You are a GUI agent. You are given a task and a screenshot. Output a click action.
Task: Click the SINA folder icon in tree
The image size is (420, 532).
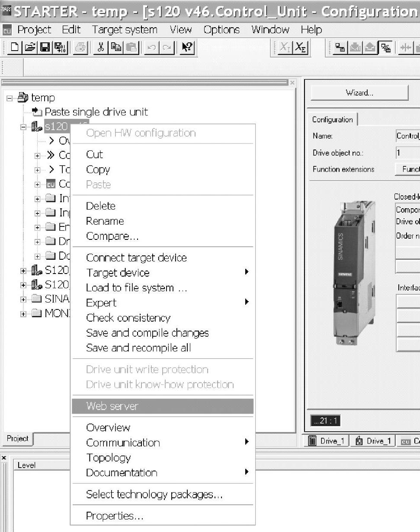(37, 299)
